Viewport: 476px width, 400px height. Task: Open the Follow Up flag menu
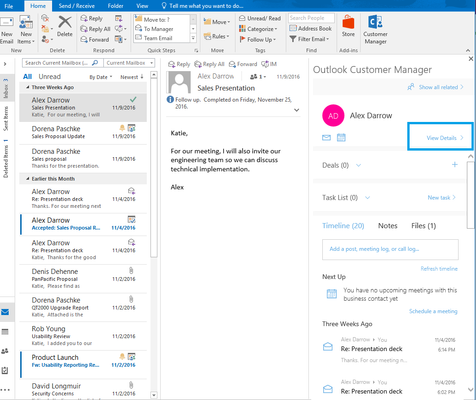tap(257, 39)
